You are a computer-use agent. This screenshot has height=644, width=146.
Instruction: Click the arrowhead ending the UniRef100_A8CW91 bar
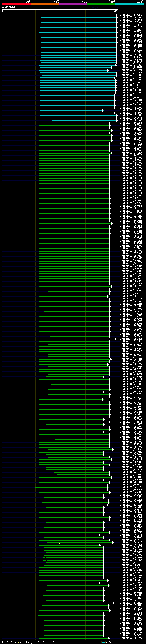click(x=112, y=286)
